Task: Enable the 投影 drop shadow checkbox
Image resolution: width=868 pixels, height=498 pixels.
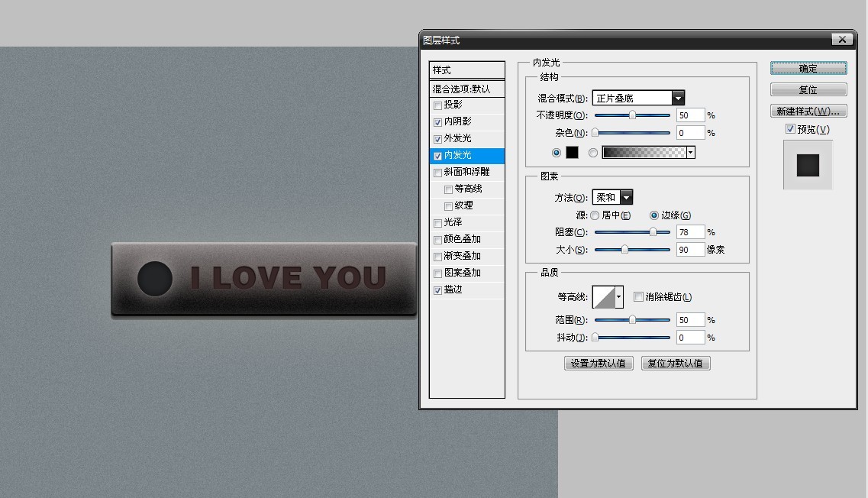Action: [437, 105]
